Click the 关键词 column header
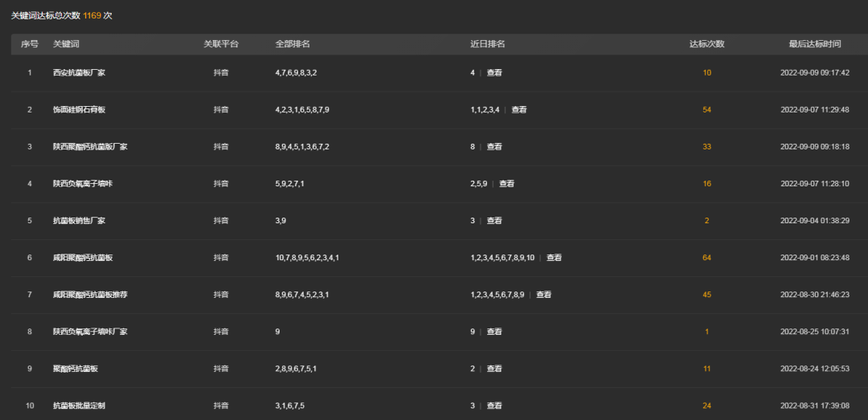The image size is (868, 420). click(x=67, y=44)
